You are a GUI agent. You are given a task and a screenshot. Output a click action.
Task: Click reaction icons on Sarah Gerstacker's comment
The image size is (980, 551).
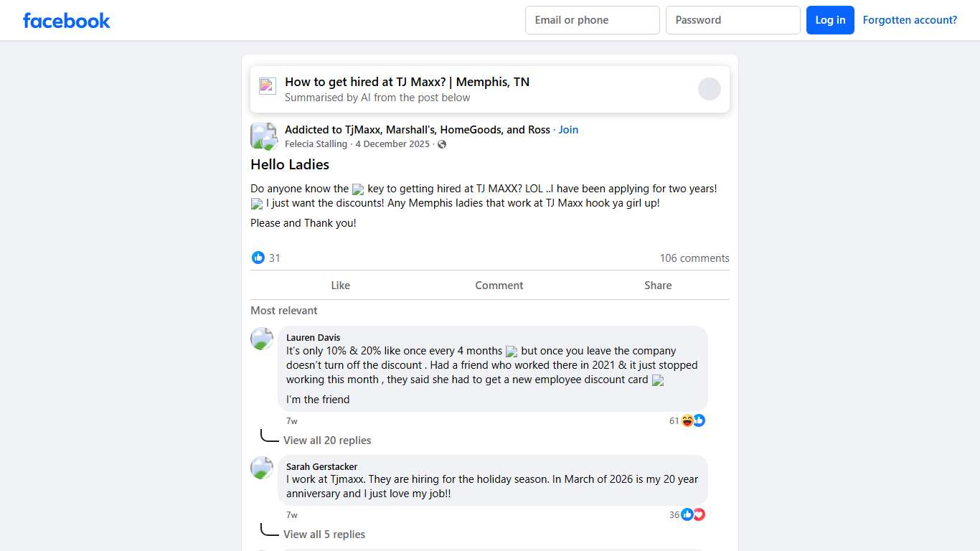pyautogui.click(x=693, y=514)
